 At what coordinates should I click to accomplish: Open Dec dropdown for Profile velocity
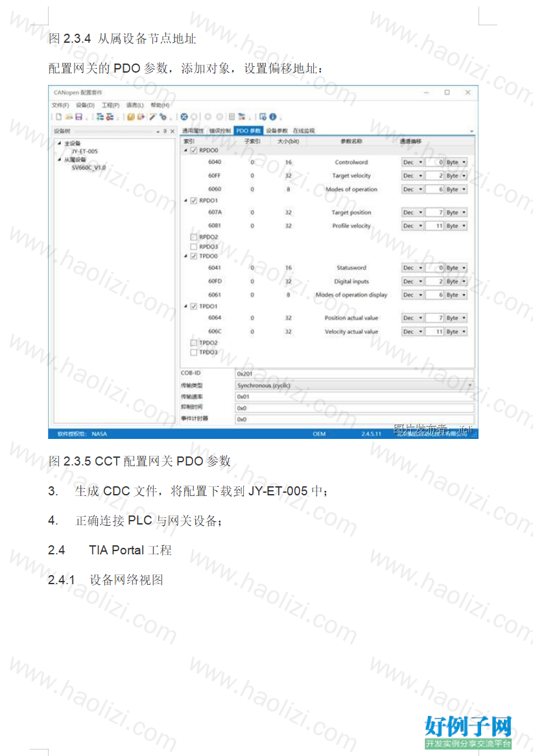[x=412, y=226]
